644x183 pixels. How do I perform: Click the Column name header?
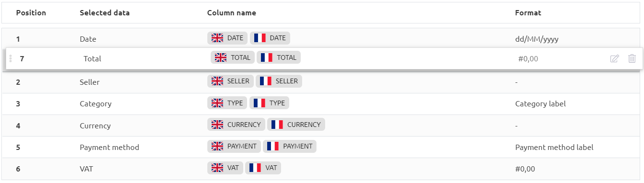coord(232,13)
